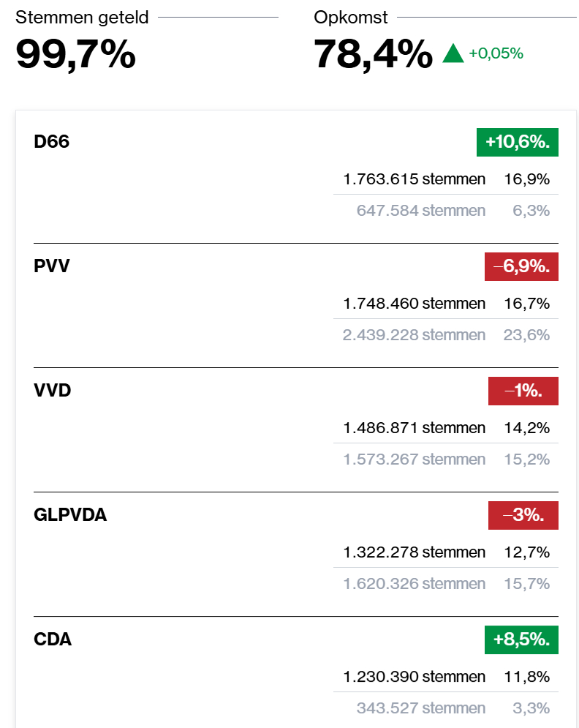
Task: Select the CDA party heading
Action: coord(53,639)
